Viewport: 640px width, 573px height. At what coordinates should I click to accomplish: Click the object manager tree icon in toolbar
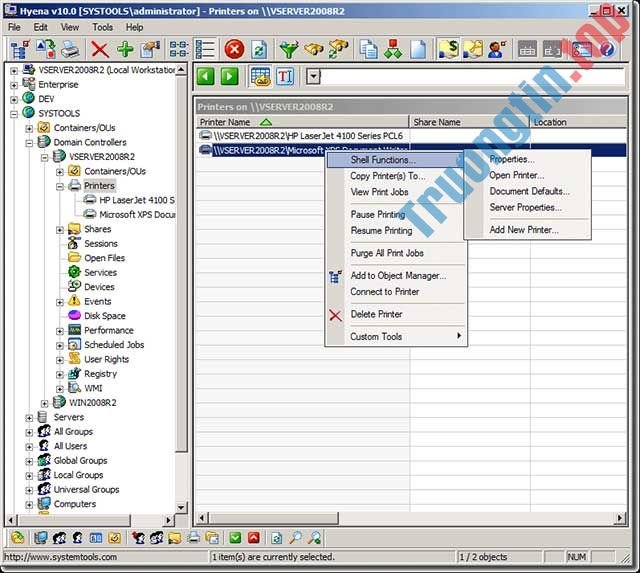pos(20,50)
